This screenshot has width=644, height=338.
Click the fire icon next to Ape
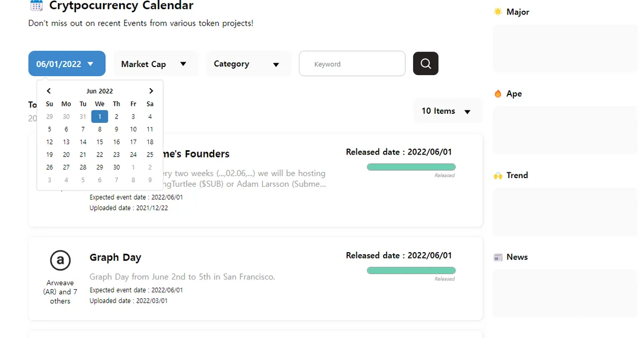tap(498, 93)
